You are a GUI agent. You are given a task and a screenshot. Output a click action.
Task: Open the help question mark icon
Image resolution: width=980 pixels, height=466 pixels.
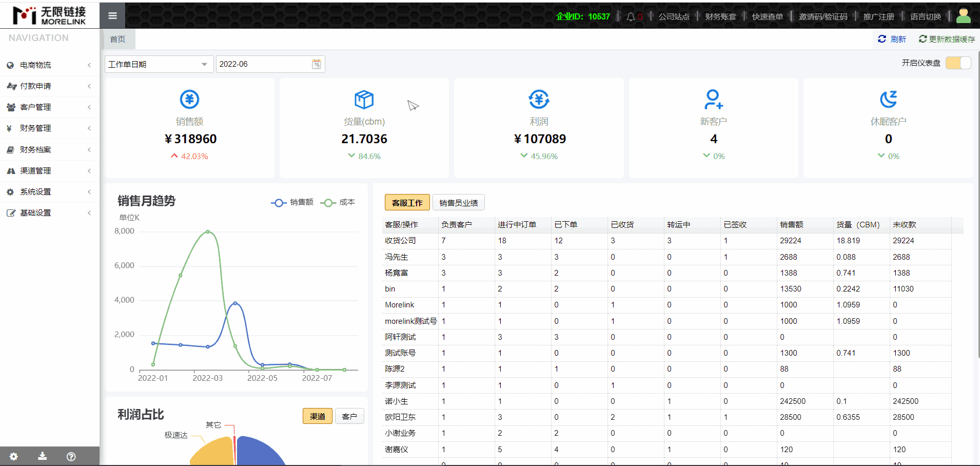coord(70,456)
